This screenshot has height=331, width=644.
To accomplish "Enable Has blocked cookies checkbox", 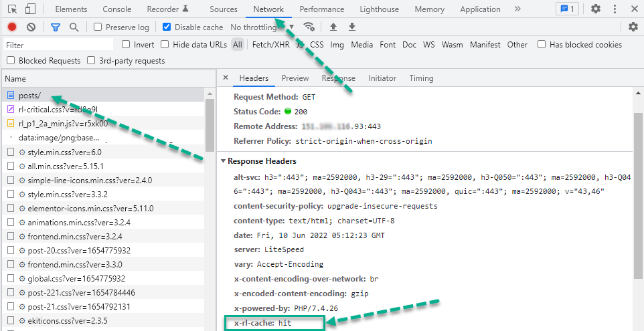I will 542,44.
